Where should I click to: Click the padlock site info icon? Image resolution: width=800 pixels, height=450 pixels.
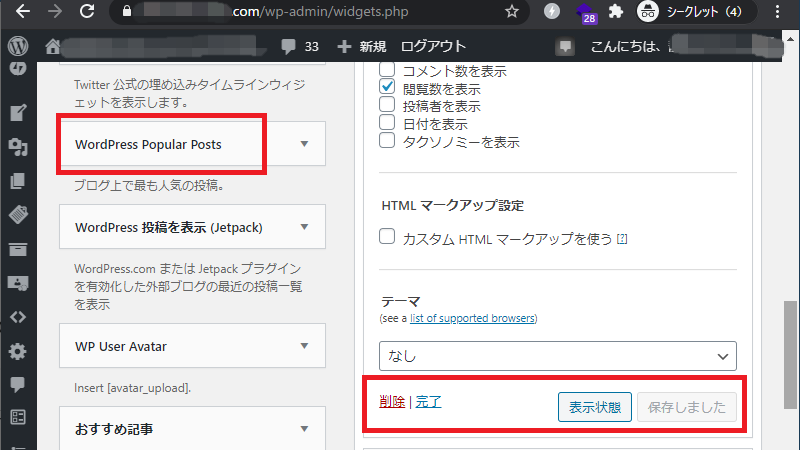[127, 11]
